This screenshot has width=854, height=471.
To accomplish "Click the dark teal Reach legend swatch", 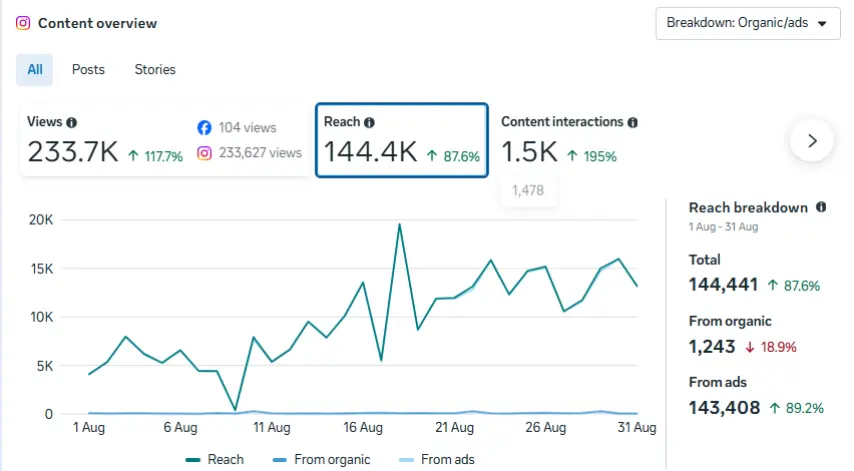I will point(193,460).
